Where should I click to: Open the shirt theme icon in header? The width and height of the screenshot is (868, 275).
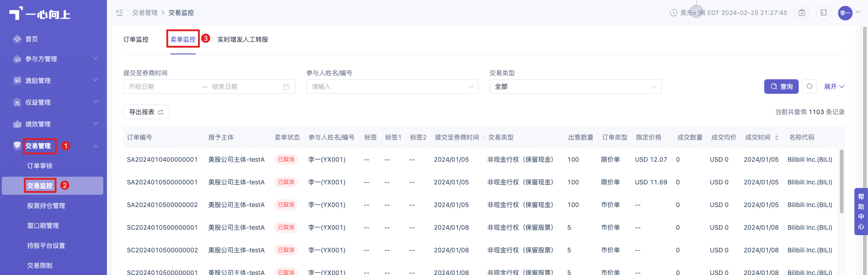click(824, 13)
